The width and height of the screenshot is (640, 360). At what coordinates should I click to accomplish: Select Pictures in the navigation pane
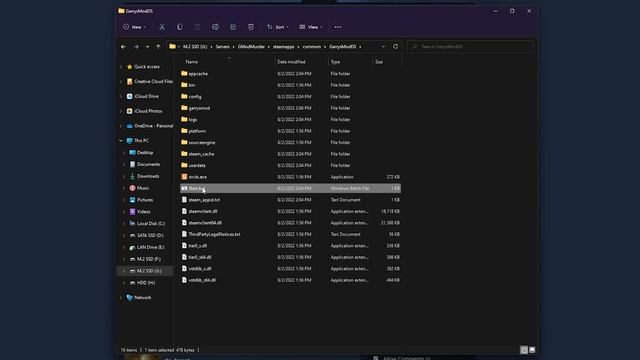click(141, 200)
